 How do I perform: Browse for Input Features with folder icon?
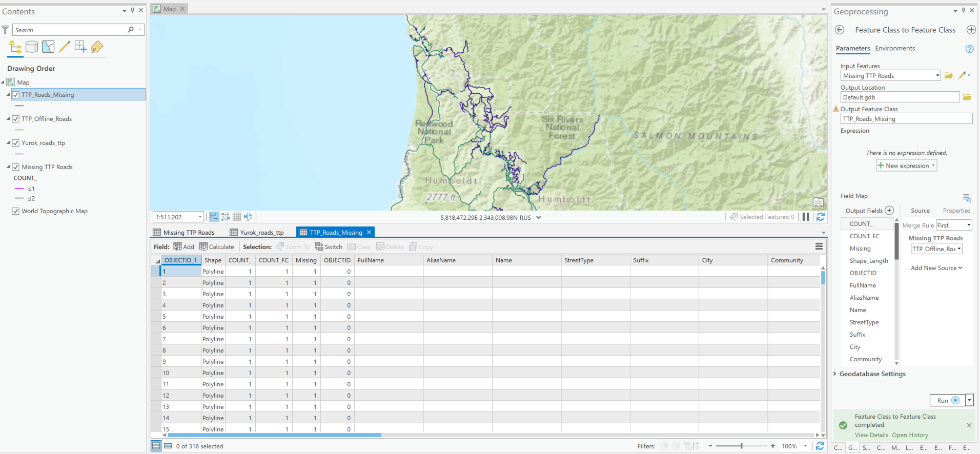(x=949, y=75)
